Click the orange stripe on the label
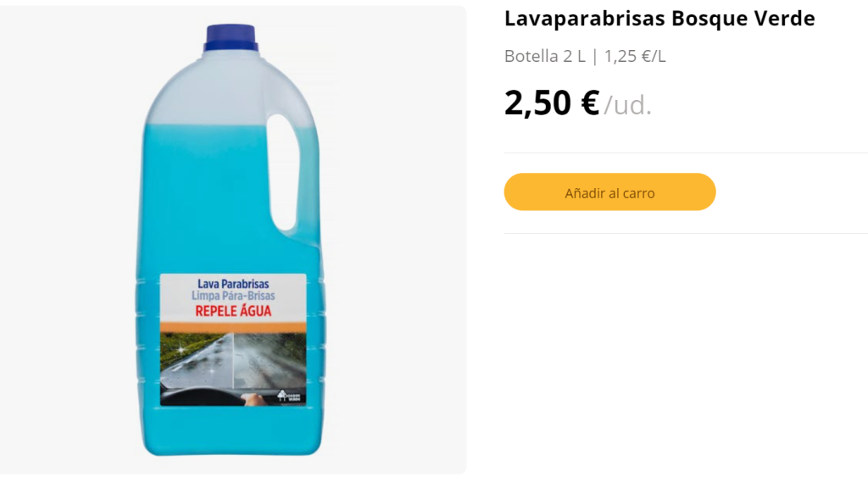Screen dimensions: 868x488 (x=233, y=327)
